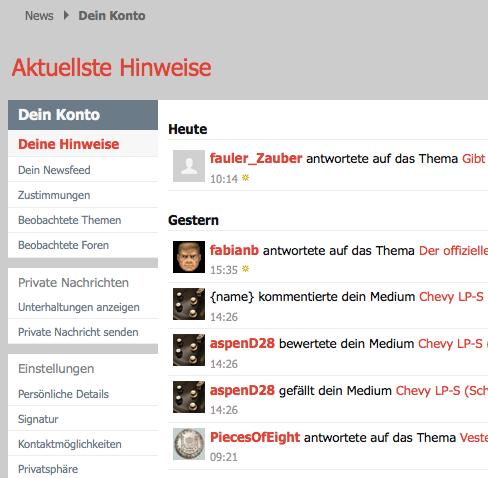Select Dein Newsfeed in sidebar
The height and width of the screenshot is (478, 488).
pos(83,170)
